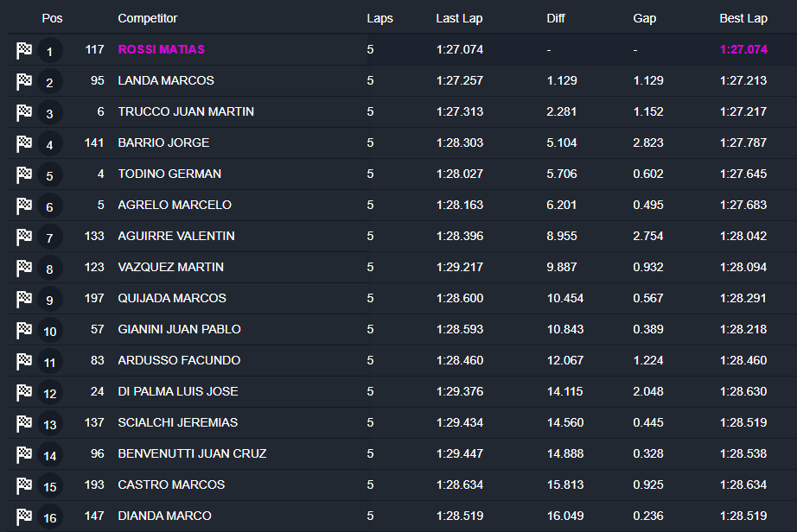Click the flag icon beside Dianda Marco

[x=24, y=516]
